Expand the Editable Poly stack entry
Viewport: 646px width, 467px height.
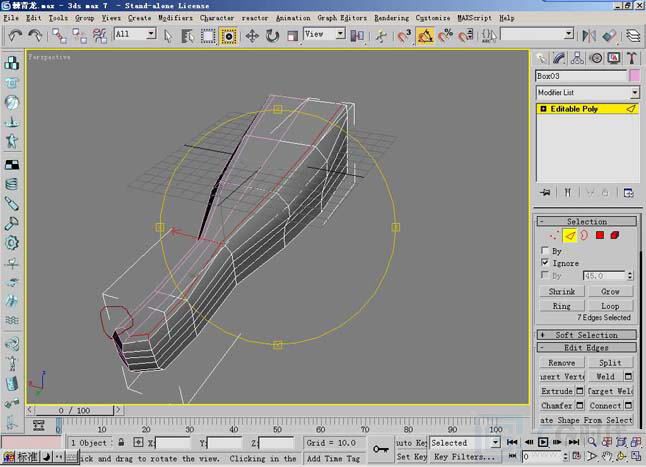(x=543, y=109)
